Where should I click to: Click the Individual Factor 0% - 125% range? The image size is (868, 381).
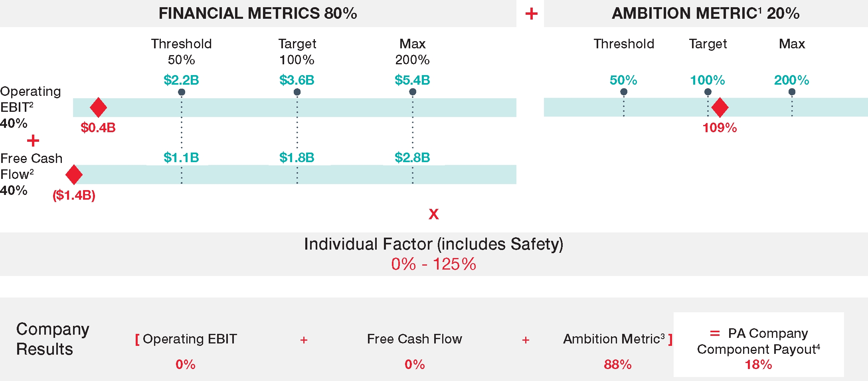(434, 264)
